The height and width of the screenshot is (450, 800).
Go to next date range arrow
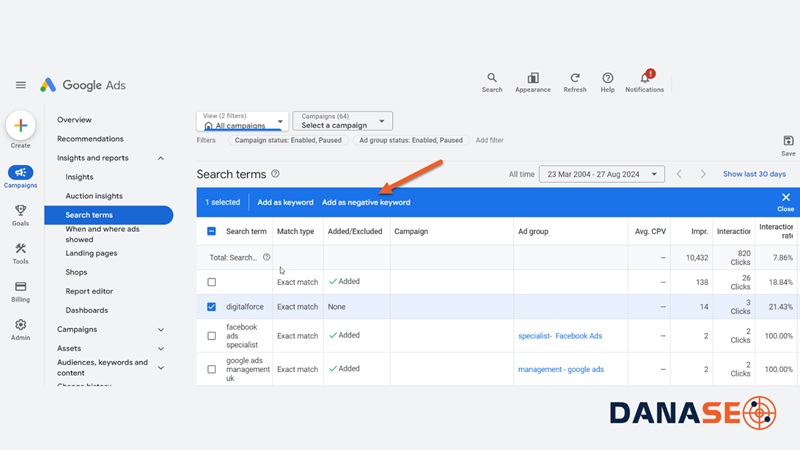pyautogui.click(x=703, y=174)
